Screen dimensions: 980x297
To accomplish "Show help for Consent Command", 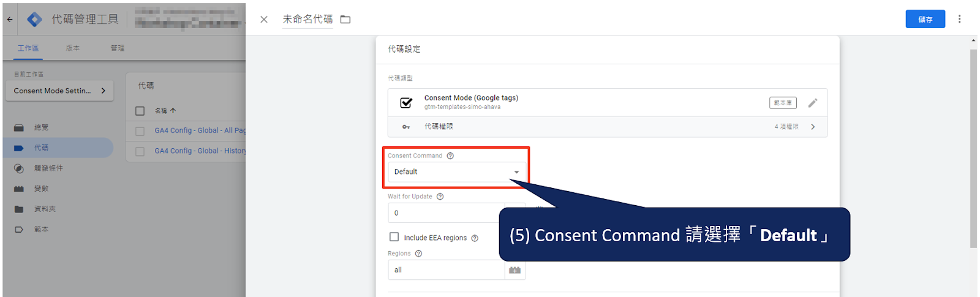I will click(x=450, y=156).
